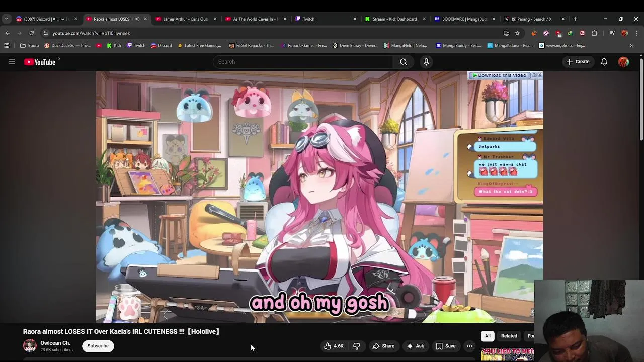644x362 pixels.
Task: Open help for the download bar
Action: [534, 75]
